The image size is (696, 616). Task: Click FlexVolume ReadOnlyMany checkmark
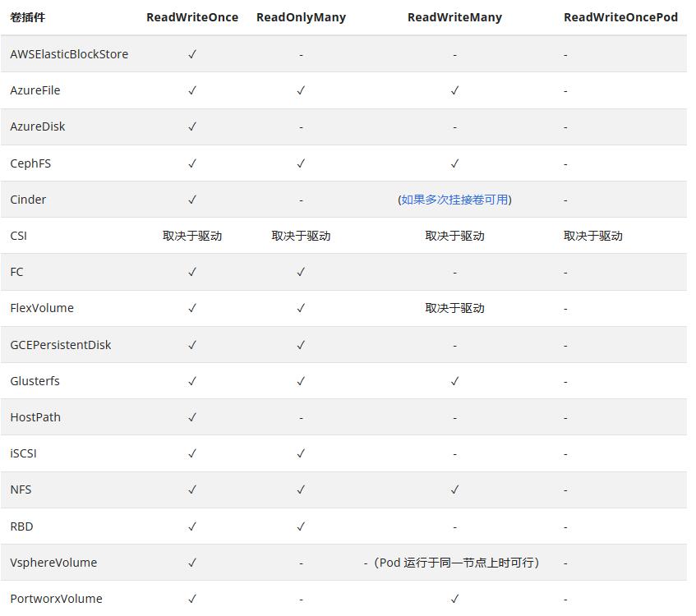tap(301, 308)
